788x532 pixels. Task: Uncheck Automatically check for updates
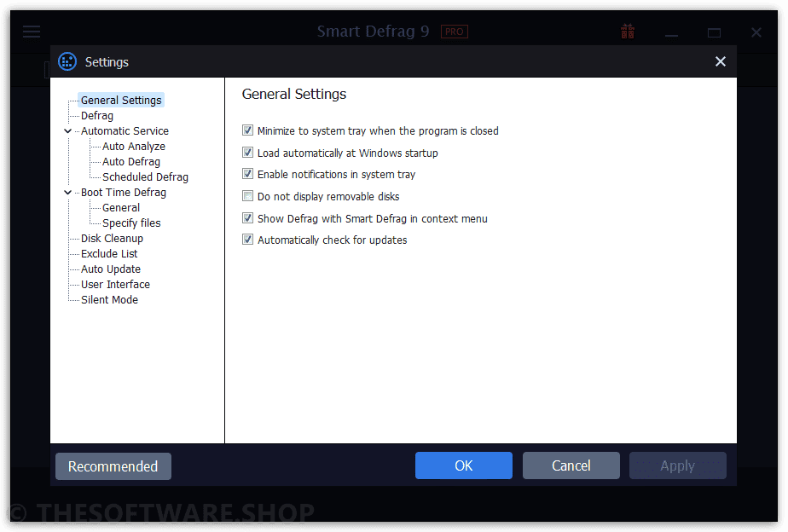(247, 240)
